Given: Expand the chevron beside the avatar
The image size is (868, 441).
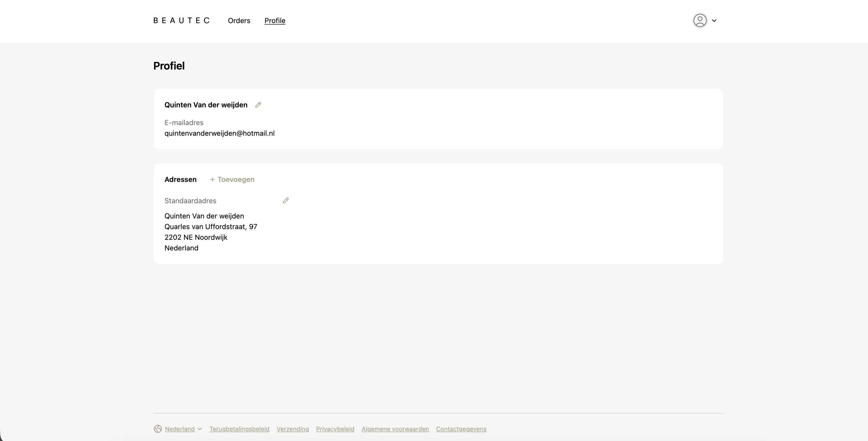Looking at the screenshot, I should 714,20.
